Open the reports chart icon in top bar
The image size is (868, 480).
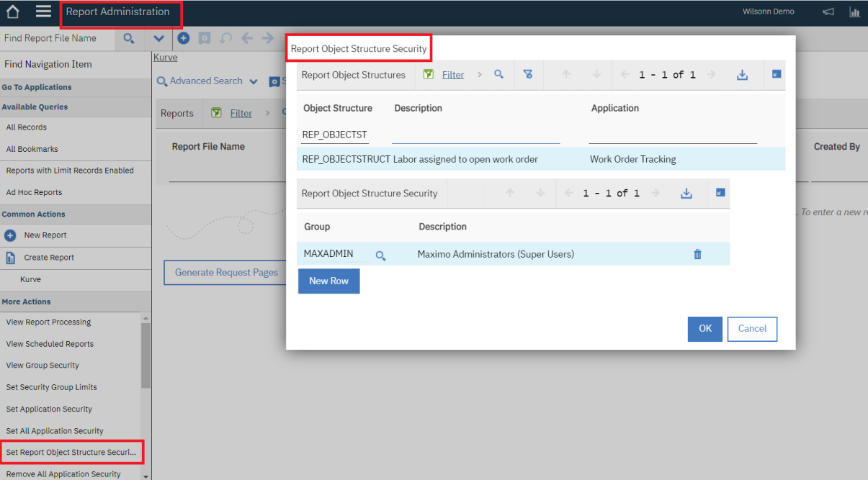tap(854, 12)
